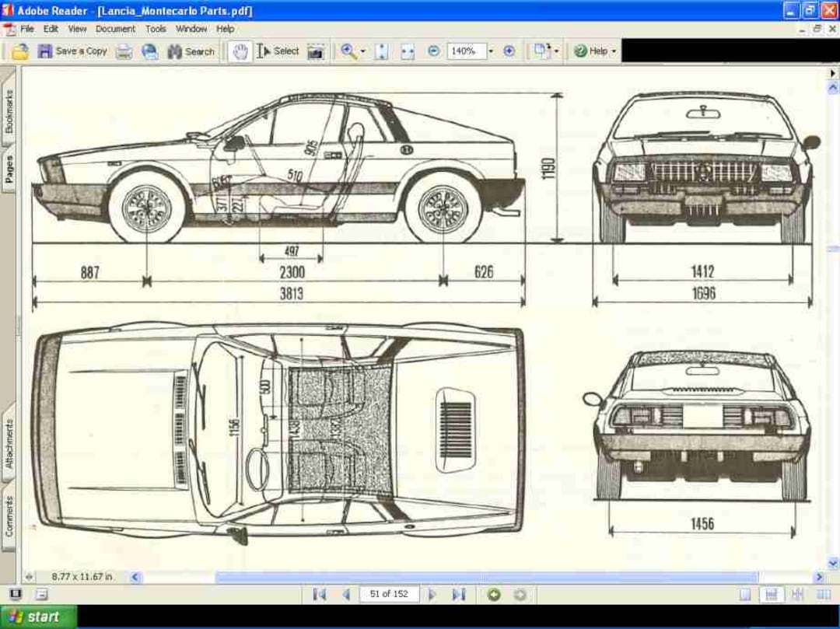Open a PDF file with the Open icon

[21, 51]
